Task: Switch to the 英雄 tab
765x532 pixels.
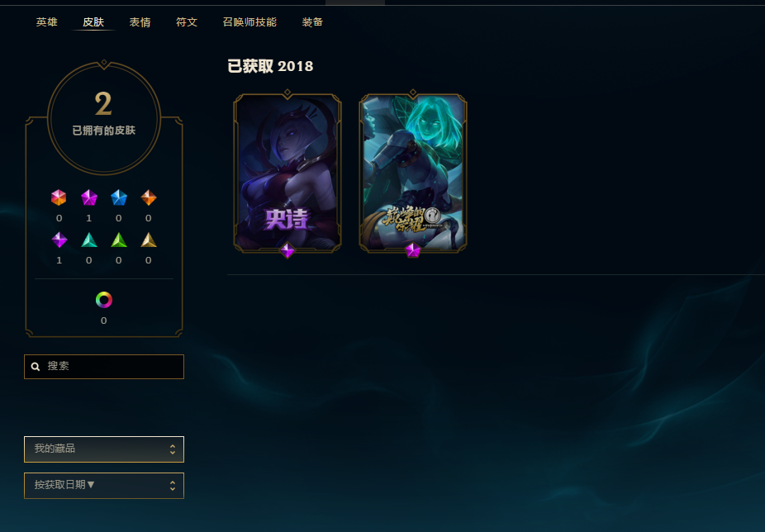Action: pos(47,22)
